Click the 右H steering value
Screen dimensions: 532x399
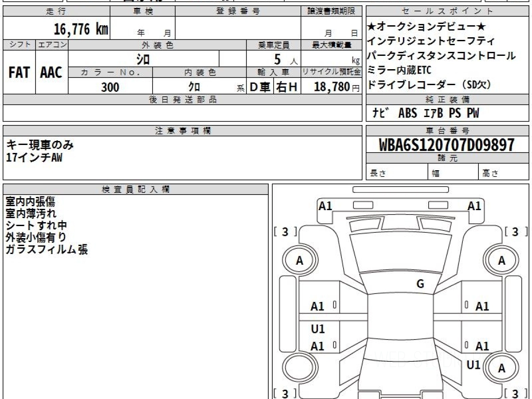(287, 87)
